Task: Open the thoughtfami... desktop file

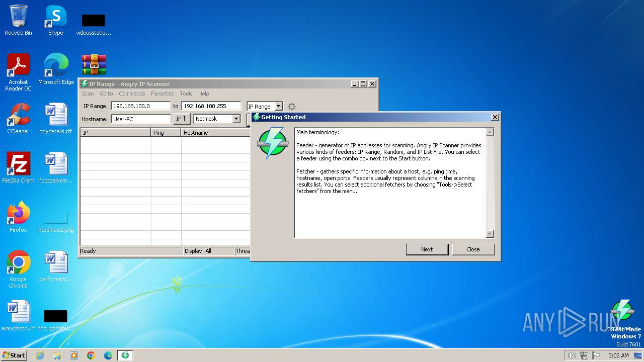Action: click(56, 320)
